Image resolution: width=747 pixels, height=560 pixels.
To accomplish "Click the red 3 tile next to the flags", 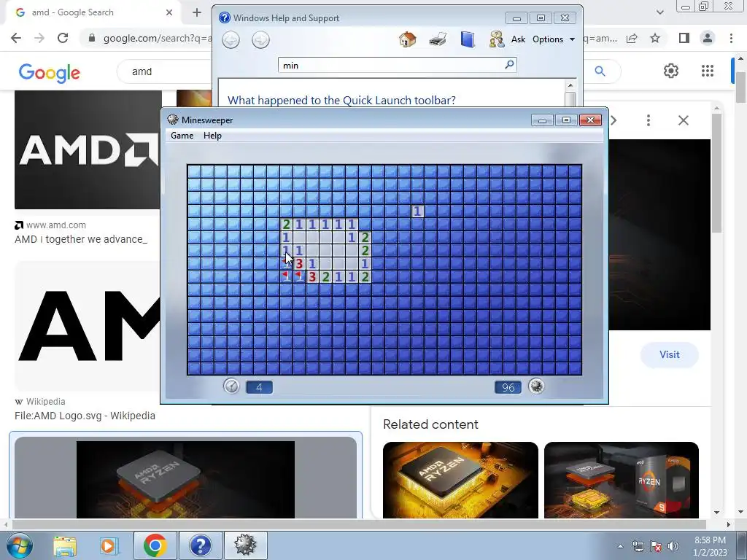I will tap(299, 263).
